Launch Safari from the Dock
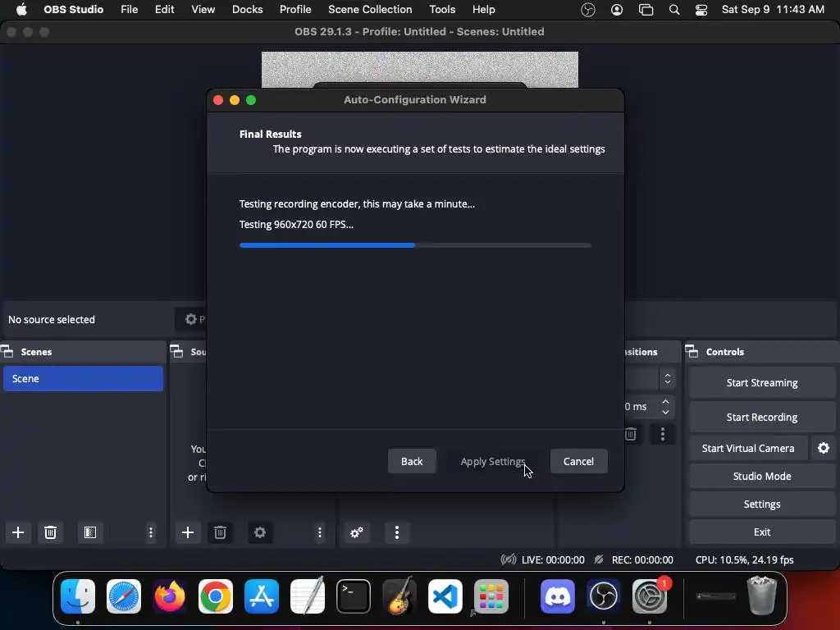 [x=124, y=596]
